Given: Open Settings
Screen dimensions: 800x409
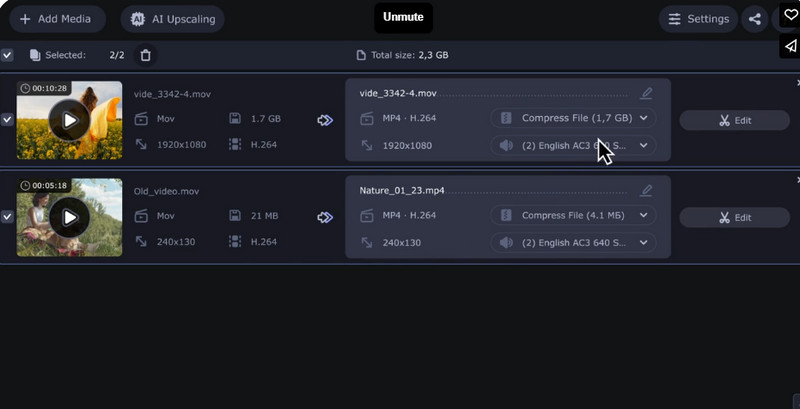Looking at the screenshot, I should (698, 19).
